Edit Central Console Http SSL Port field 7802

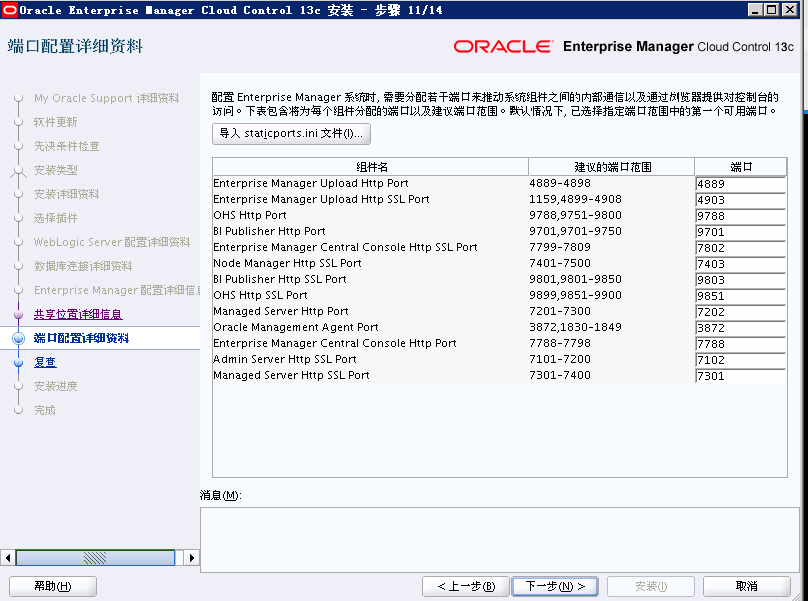(x=740, y=248)
